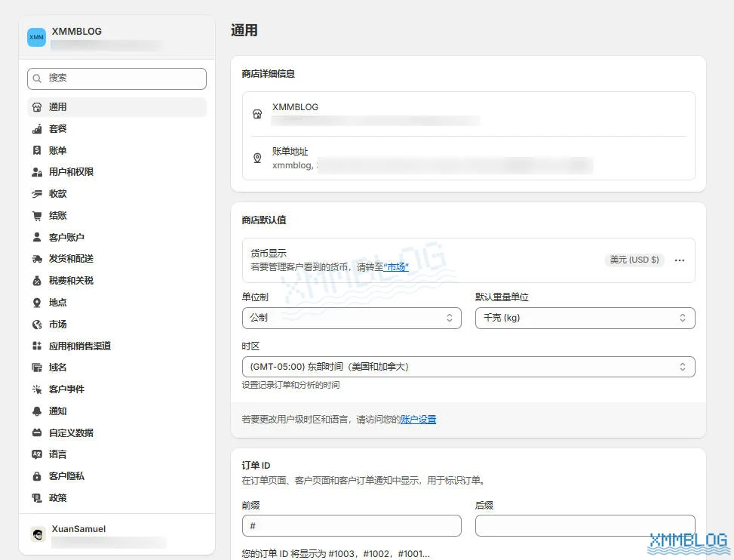Screen dimensions: 734x560
Task: Click the 美元 (USD $) currency badge
Action: point(634,260)
